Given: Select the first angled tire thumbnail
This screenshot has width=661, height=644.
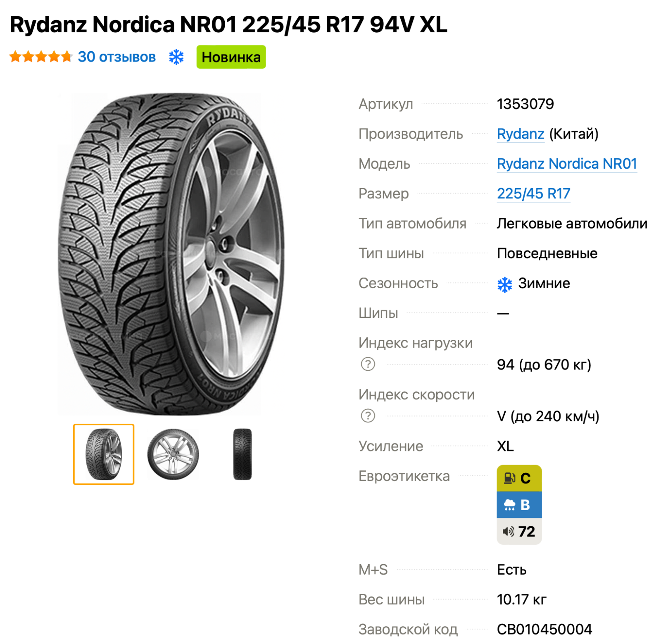Looking at the screenshot, I should (104, 454).
